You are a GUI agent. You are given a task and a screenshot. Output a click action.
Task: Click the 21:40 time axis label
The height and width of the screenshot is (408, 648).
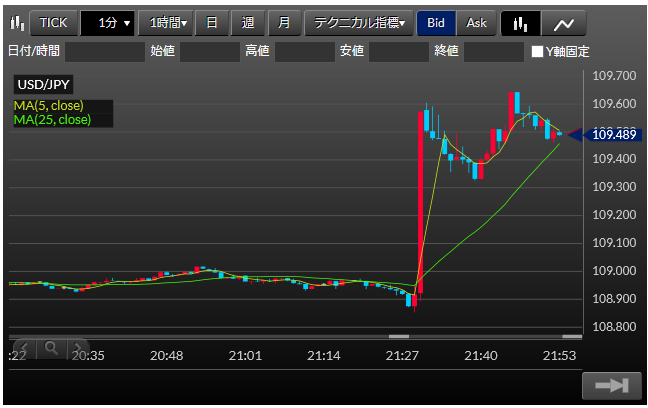[x=481, y=356]
